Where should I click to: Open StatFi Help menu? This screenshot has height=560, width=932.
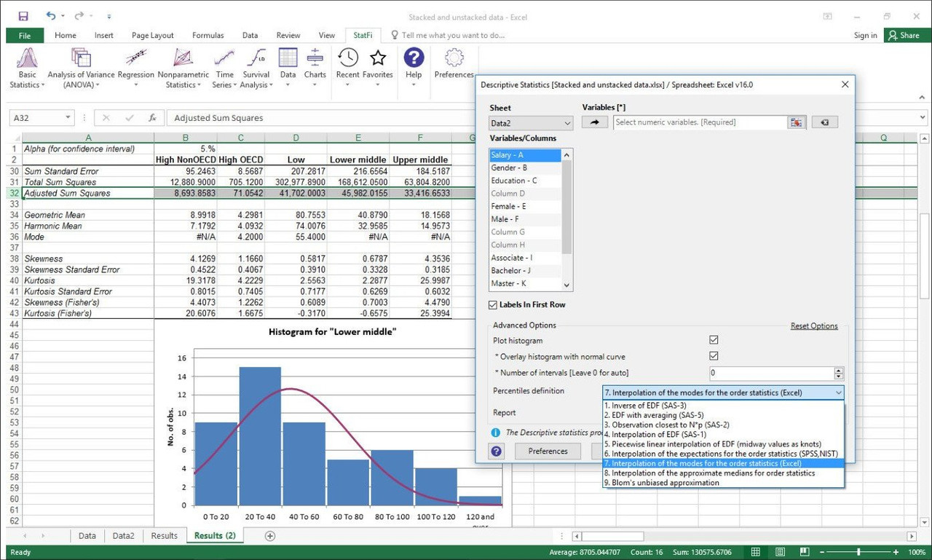(414, 68)
